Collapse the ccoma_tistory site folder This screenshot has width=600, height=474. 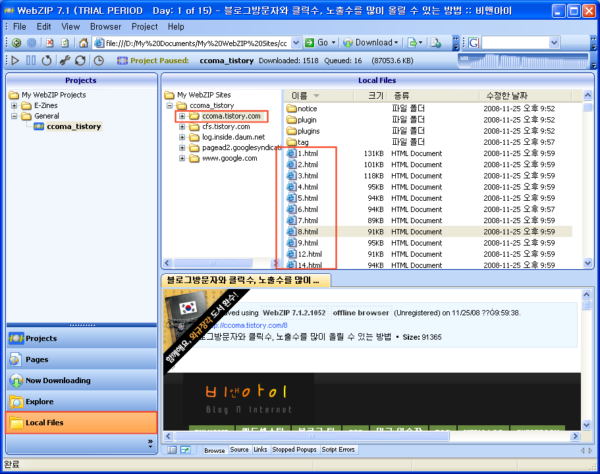170,105
